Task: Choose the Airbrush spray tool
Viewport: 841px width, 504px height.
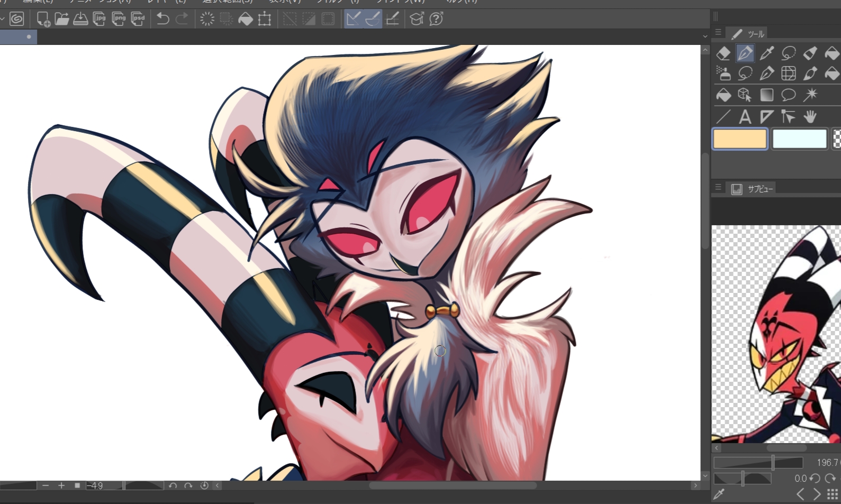Action: pos(723,73)
